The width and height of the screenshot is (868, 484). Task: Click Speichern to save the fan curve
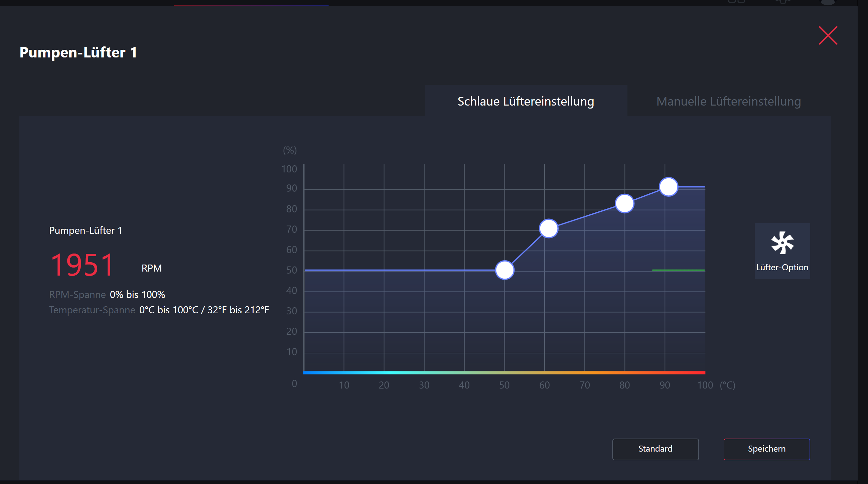766,449
